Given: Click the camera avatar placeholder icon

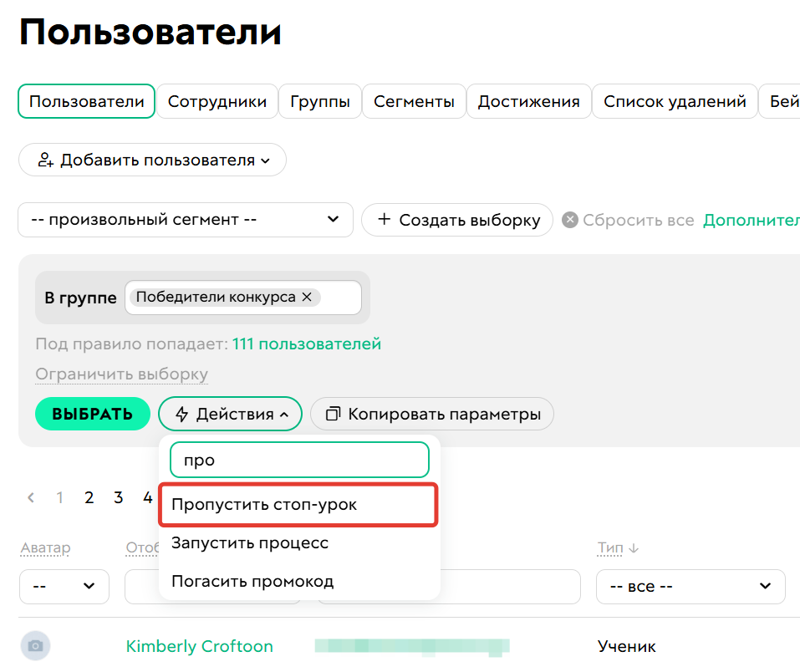Looking at the screenshot, I should (x=35, y=645).
